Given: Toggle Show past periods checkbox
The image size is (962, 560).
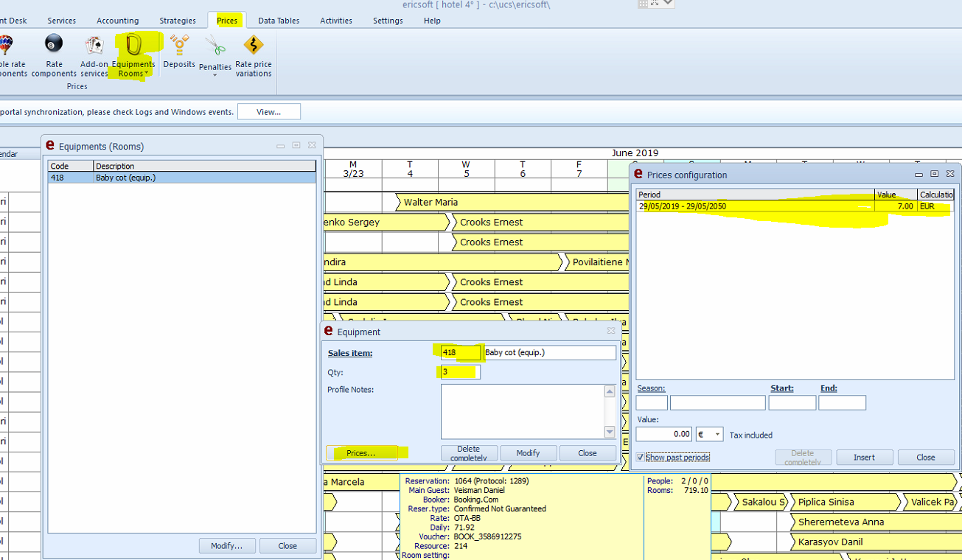Looking at the screenshot, I should pos(640,458).
